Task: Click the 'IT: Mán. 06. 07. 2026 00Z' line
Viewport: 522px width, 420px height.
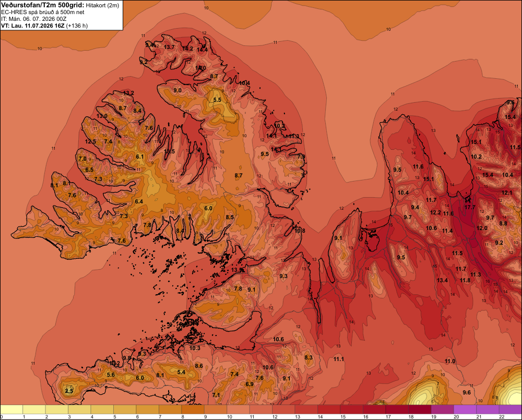Action: point(33,19)
